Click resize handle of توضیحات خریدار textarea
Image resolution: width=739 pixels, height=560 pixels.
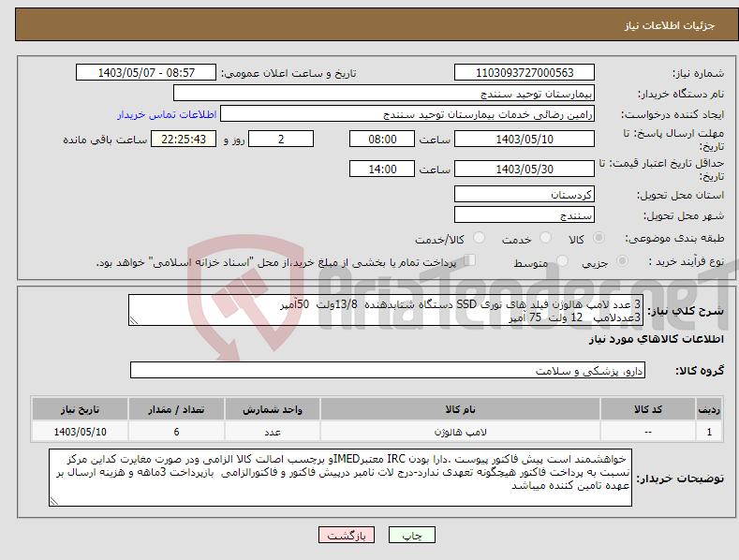(x=54, y=501)
